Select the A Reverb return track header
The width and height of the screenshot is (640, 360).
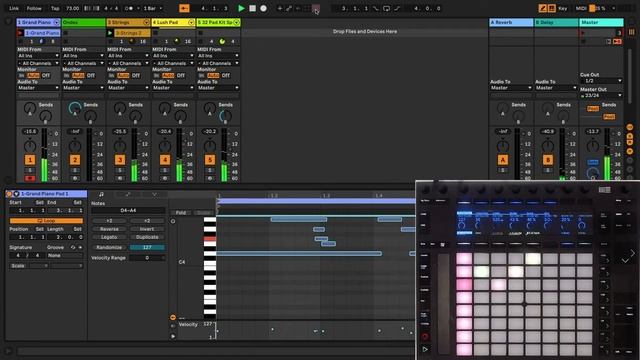pyautogui.click(x=511, y=22)
